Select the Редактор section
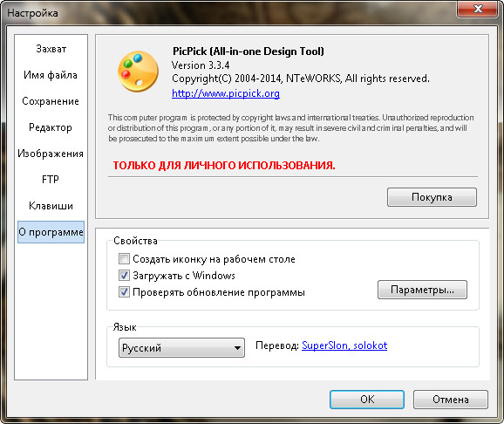This screenshot has width=504, height=424. point(51,127)
